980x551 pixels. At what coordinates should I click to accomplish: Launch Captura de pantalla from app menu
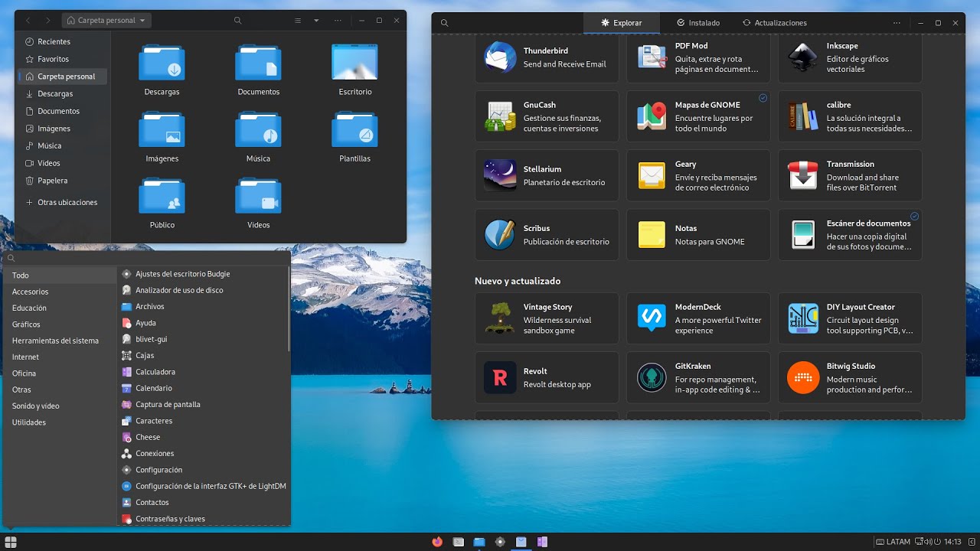[203, 404]
